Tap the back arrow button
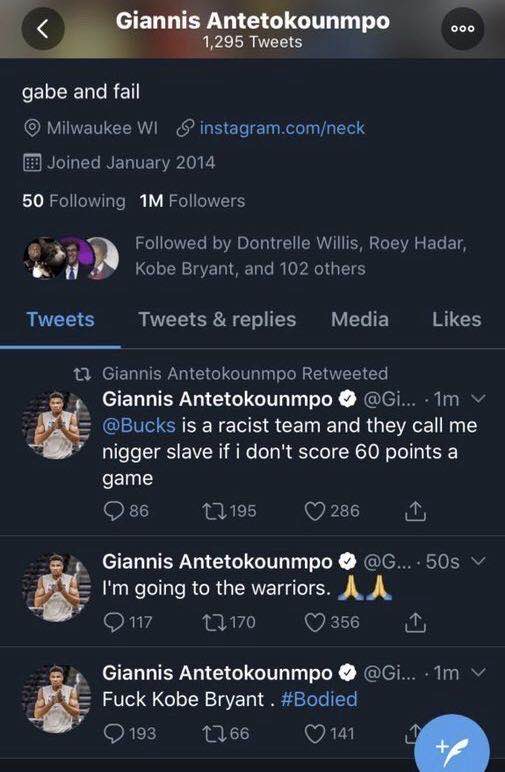505x772 pixels. pyautogui.click(x=43, y=28)
